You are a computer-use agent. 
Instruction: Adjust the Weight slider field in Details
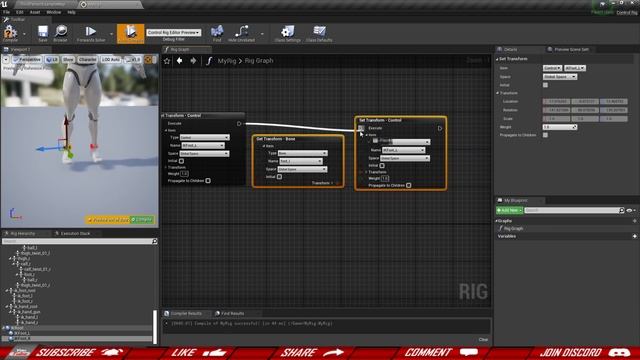(x=560, y=127)
